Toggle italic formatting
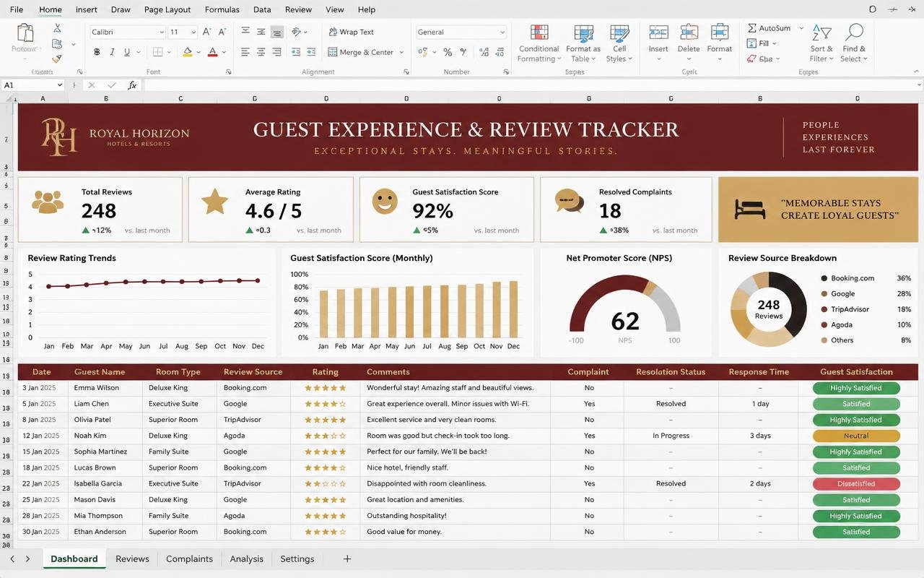 coord(112,52)
